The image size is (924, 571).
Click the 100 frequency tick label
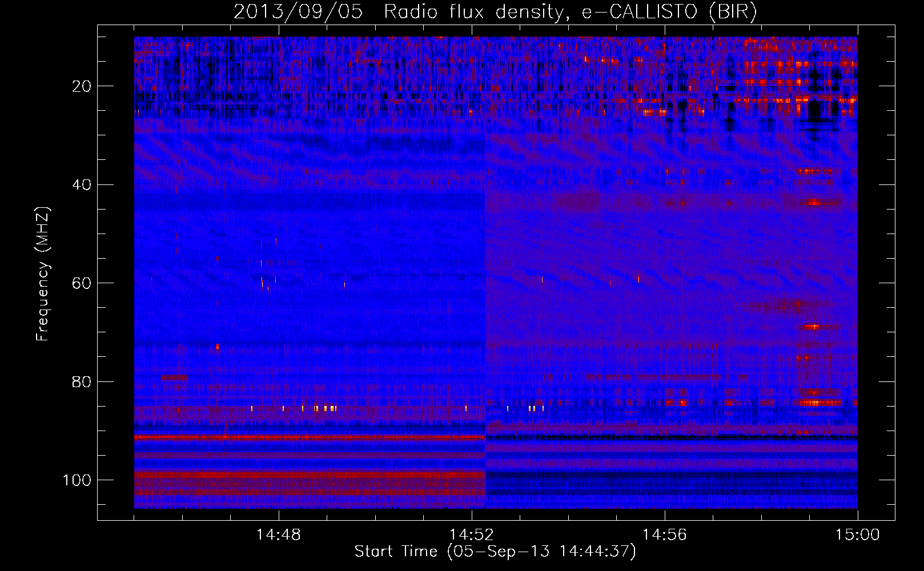tap(77, 480)
